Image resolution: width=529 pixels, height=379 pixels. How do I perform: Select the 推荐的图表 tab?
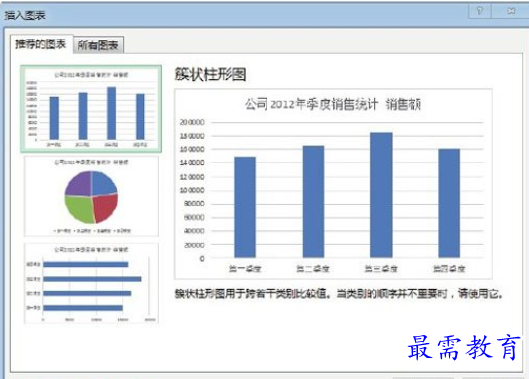[x=41, y=44]
